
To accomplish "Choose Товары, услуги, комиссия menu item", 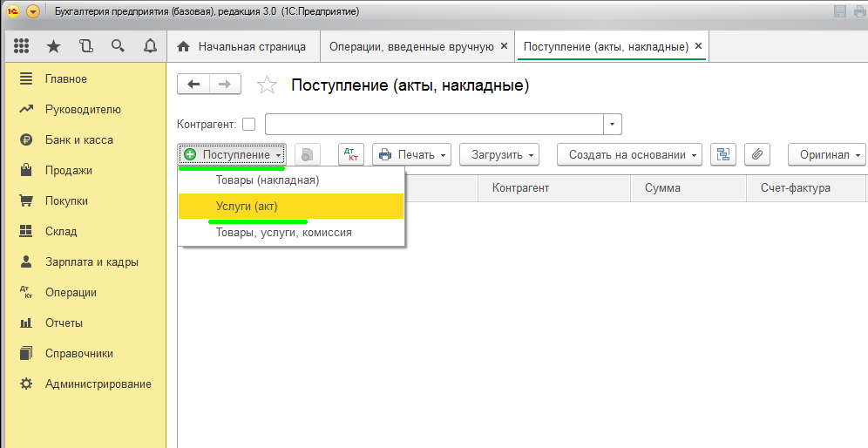I will click(x=291, y=233).
